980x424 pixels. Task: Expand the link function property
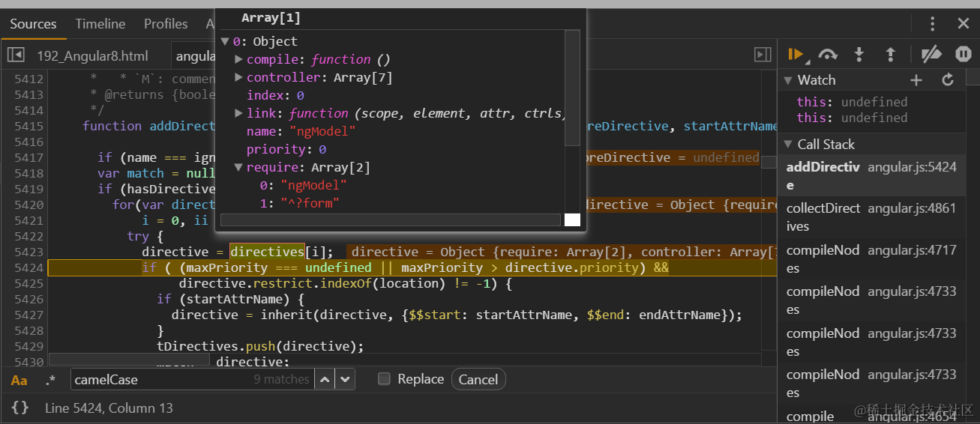click(239, 113)
